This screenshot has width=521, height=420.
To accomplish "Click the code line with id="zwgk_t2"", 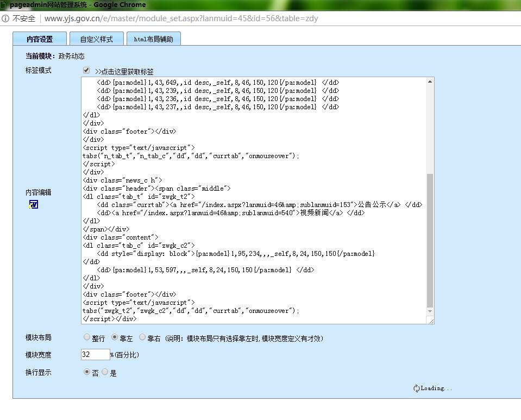I will (139, 196).
